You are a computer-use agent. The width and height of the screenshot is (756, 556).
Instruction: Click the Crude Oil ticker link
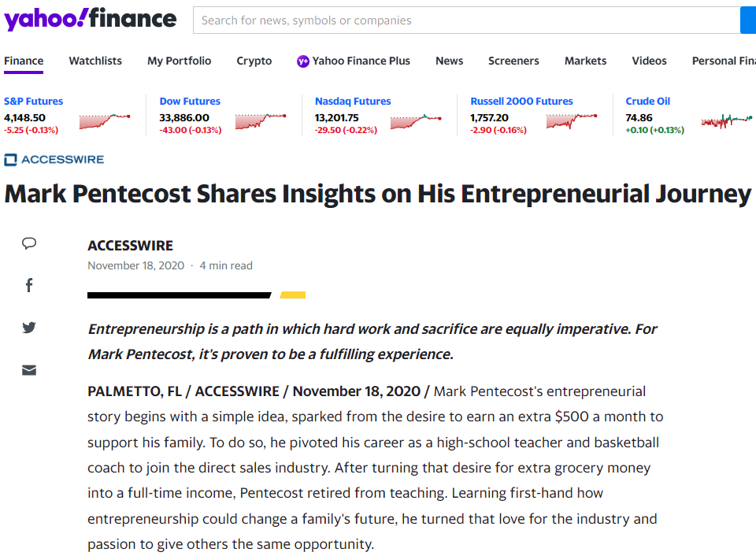[x=647, y=101]
